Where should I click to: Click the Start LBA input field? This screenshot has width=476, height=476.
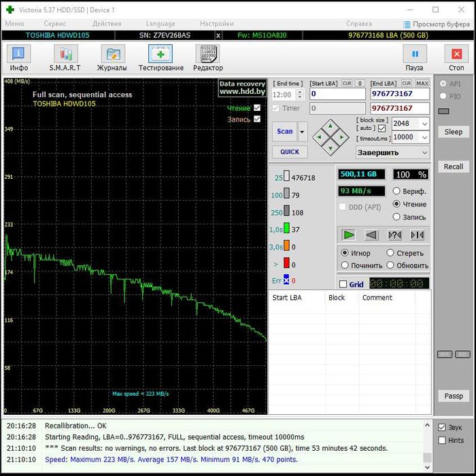click(337, 95)
